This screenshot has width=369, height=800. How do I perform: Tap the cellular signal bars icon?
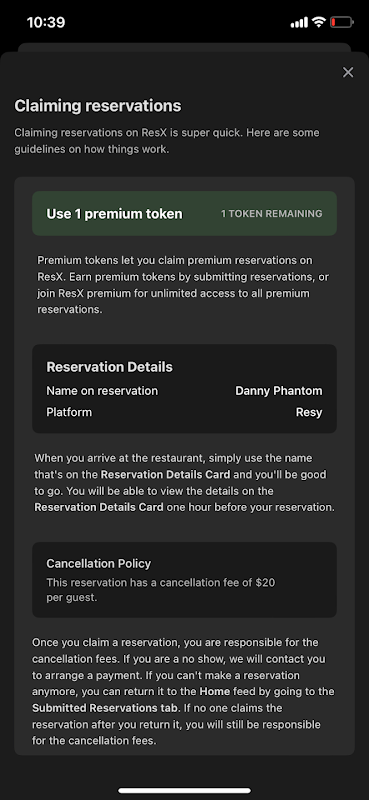(299, 22)
